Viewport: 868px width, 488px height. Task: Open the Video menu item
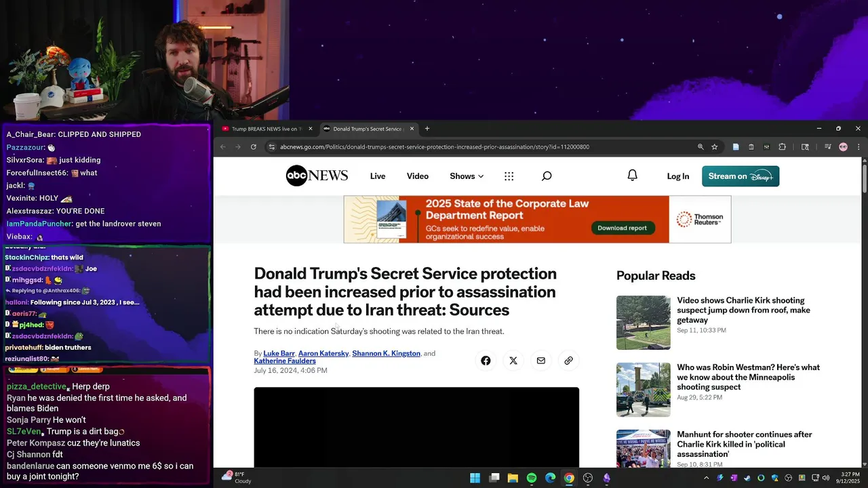[x=418, y=176]
